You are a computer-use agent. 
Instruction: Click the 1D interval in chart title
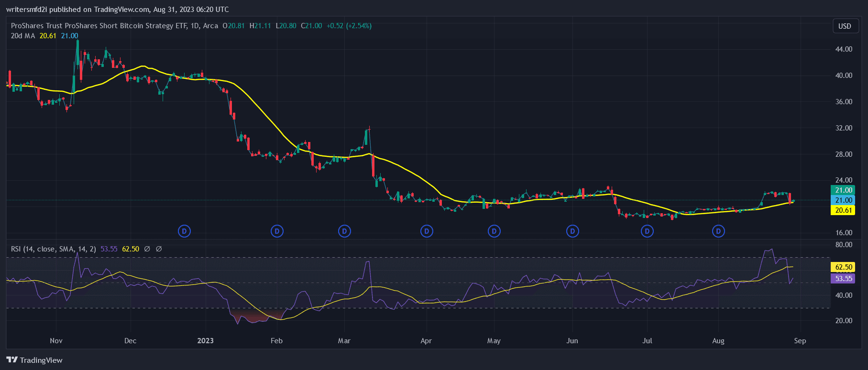(195, 26)
